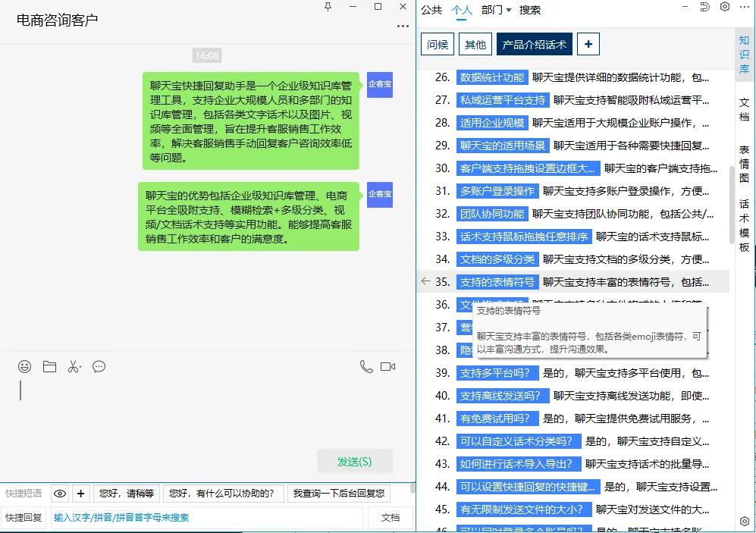Select the 产品介绍话术 category
The width and height of the screenshot is (756, 533).
(535, 44)
